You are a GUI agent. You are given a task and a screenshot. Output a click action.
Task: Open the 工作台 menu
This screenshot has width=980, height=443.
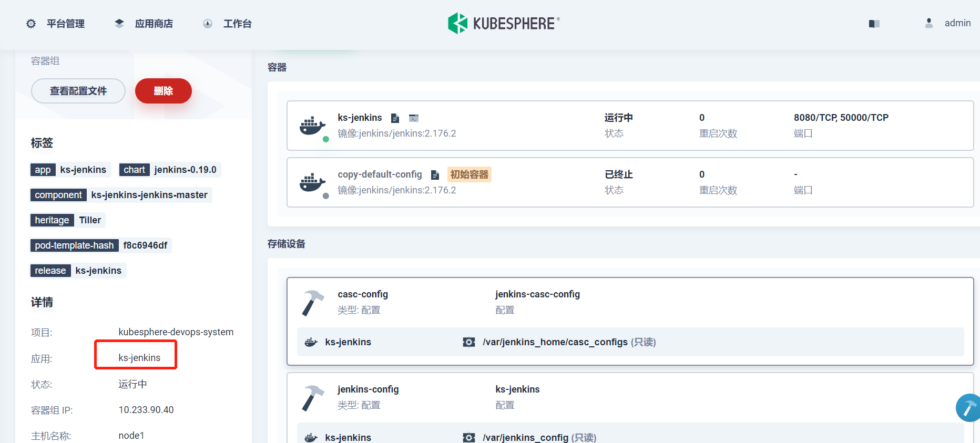(227, 24)
